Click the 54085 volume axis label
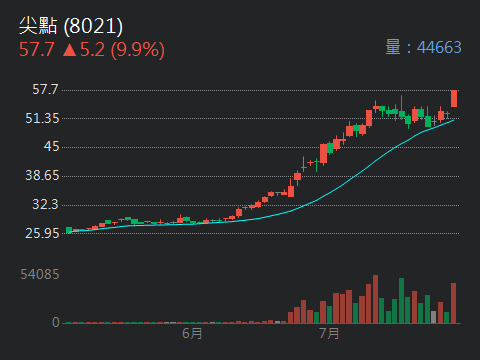480x360 pixels. click(x=40, y=275)
